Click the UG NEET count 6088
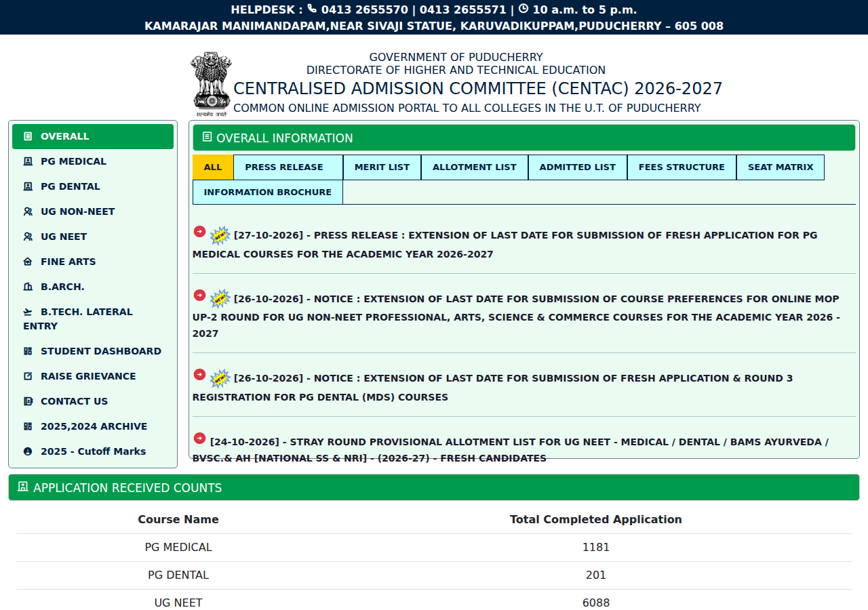 click(x=596, y=603)
